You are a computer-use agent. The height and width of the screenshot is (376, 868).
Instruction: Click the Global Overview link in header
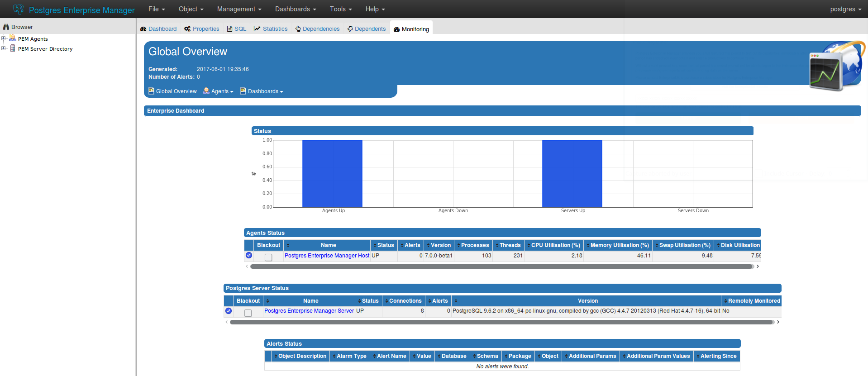[x=176, y=91]
